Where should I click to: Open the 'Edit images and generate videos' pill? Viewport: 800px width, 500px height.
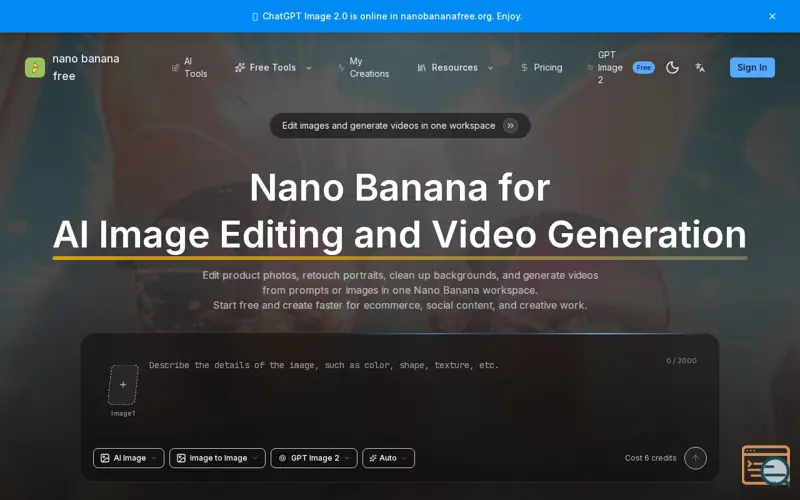(x=399, y=126)
